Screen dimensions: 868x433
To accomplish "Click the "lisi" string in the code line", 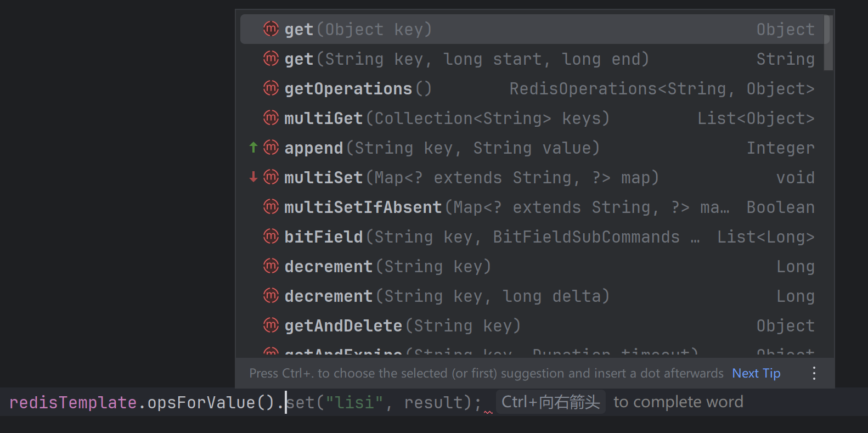I will (x=354, y=402).
